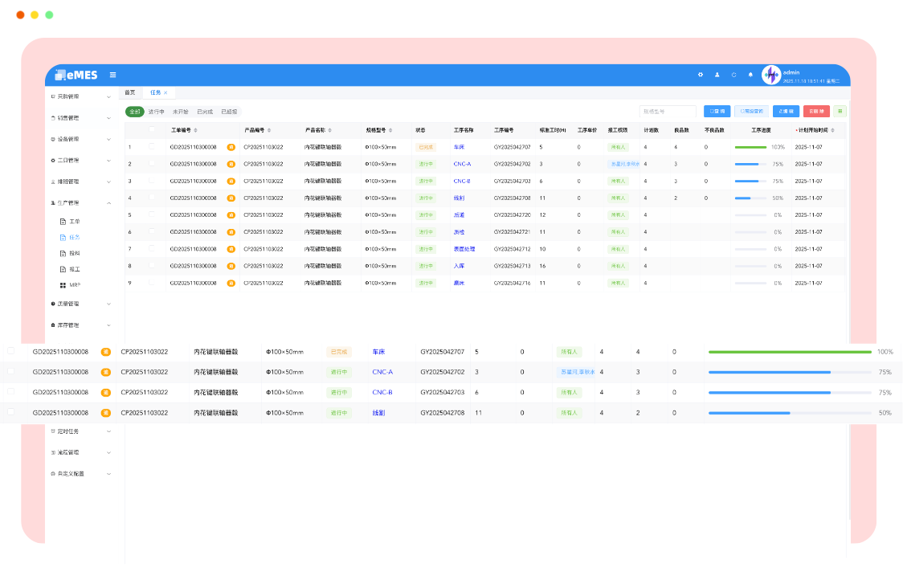This screenshot has height=588, width=903.
Task: Click the 100% progress bar for 车床
Action: (750, 147)
